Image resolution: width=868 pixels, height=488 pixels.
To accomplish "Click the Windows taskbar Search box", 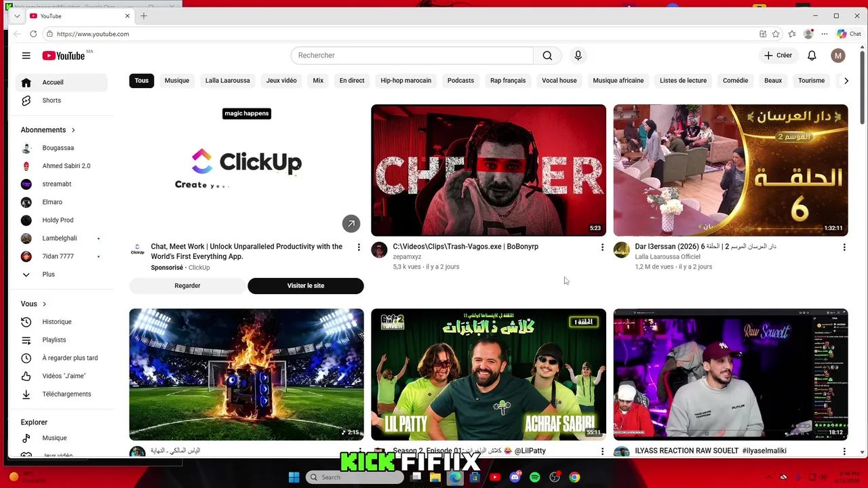I will pyautogui.click(x=355, y=477).
